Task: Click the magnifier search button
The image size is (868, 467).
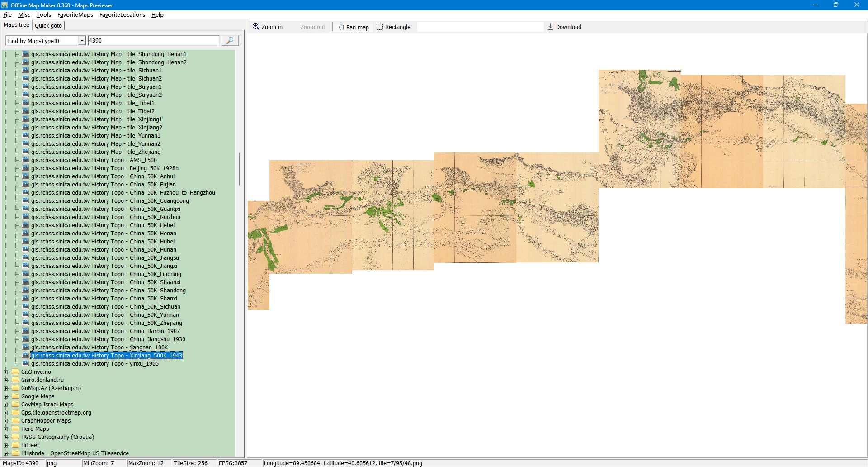Action: [230, 41]
